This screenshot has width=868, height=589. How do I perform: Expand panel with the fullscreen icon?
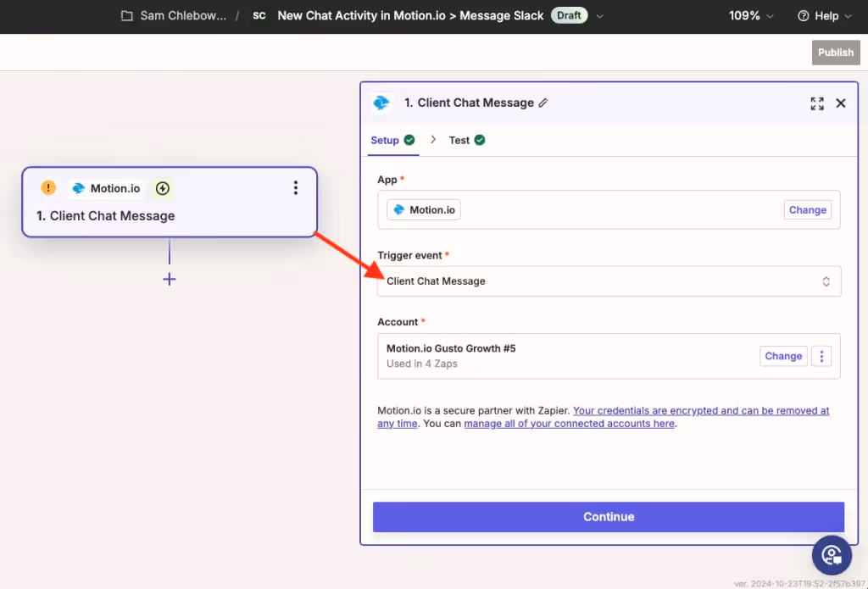[817, 103]
